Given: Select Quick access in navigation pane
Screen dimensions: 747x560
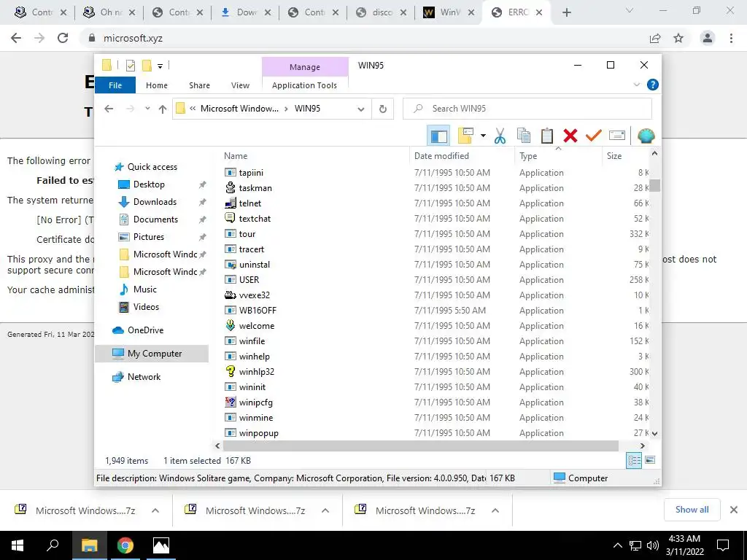Looking at the screenshot, I should point(152,167).
